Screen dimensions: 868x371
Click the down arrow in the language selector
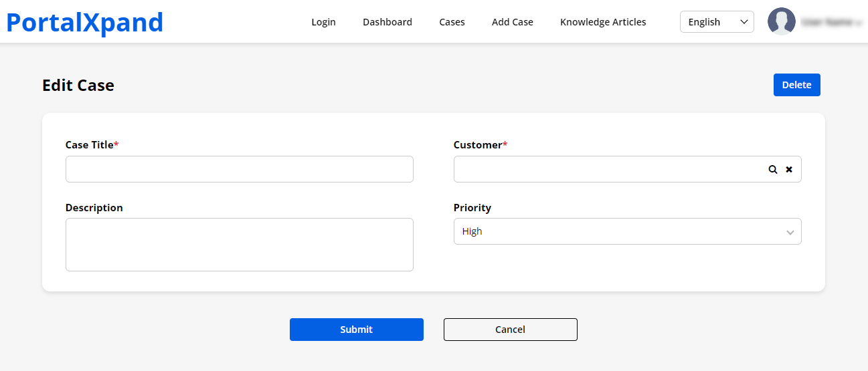pyautogui.click(x=744, y=22)
